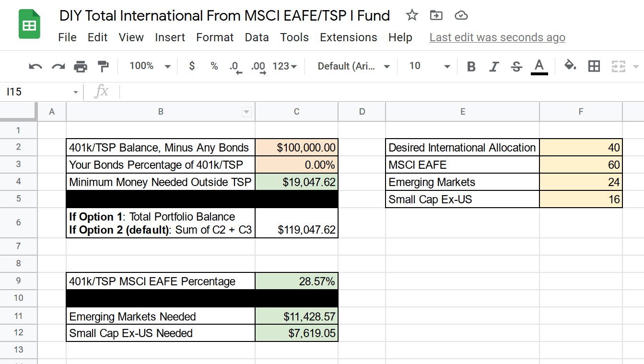
Task: Open the zoom level dropdown
Action: 150,66
